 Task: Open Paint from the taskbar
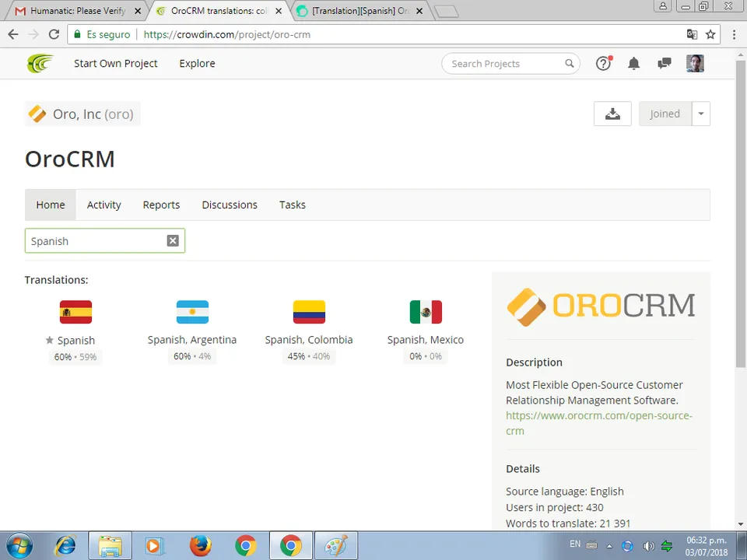tap(336, 546)
